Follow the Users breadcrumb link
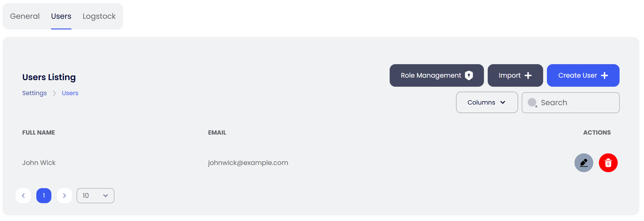 70,93
